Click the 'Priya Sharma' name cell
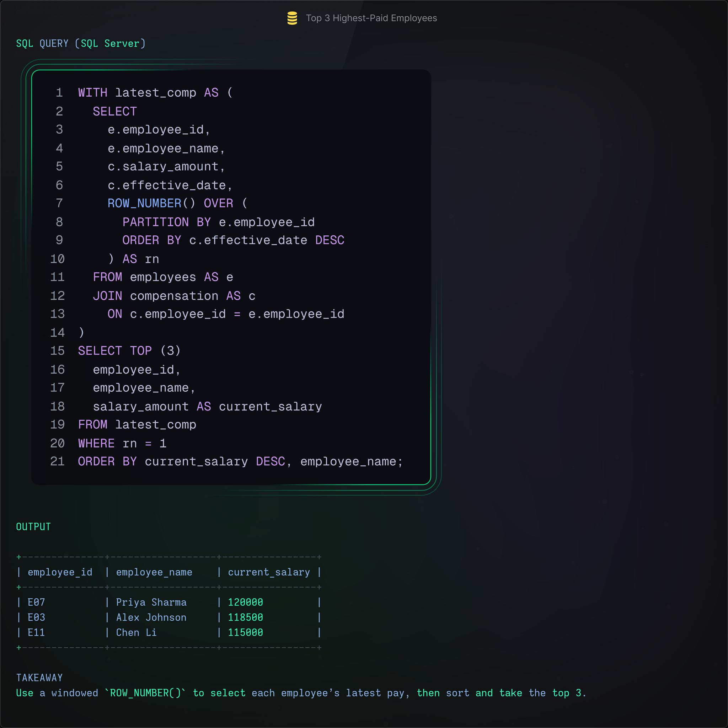Viewport: 728px width, 728px height. tap(151, 603)
